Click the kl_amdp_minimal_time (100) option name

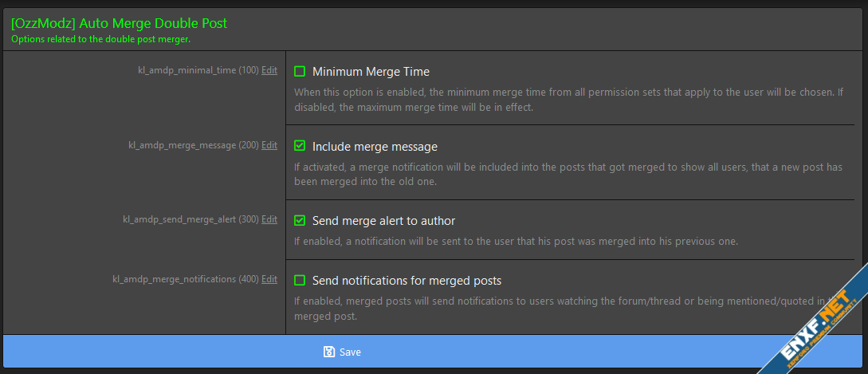coord(198,70)
